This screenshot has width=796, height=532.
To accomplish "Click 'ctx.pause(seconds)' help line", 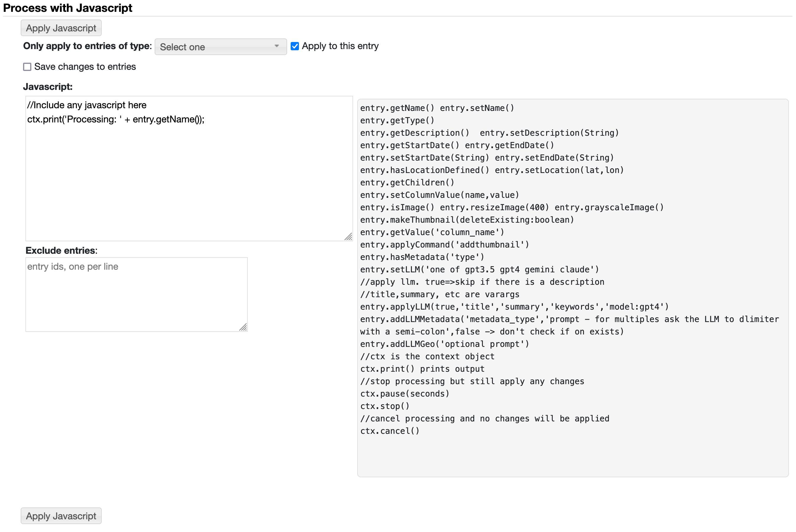I will point(405,394).
